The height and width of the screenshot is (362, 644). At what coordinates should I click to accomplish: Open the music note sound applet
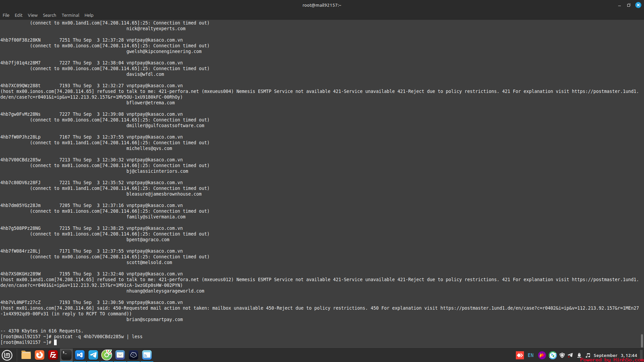(588, 355)
